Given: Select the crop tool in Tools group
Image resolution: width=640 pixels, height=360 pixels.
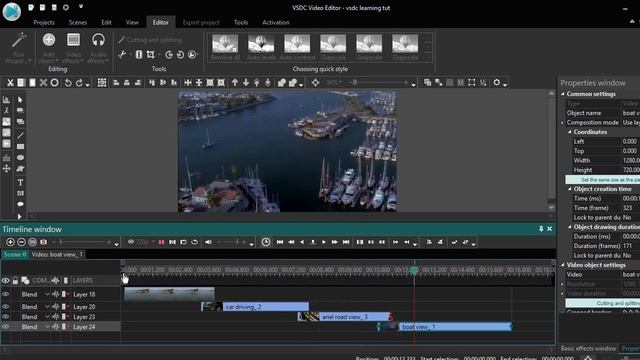Looking at the screenshot, I should pyautogui.click(x=150, y=54).
